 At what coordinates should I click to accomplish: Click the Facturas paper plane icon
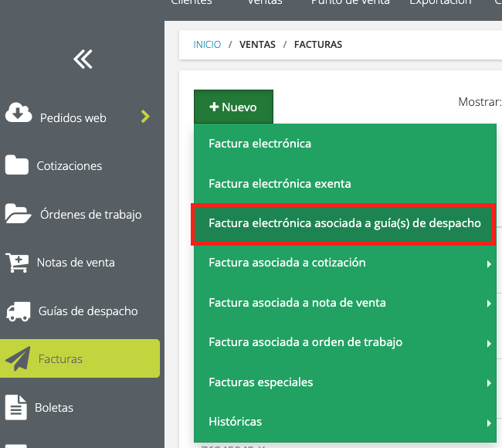[18, 358]
